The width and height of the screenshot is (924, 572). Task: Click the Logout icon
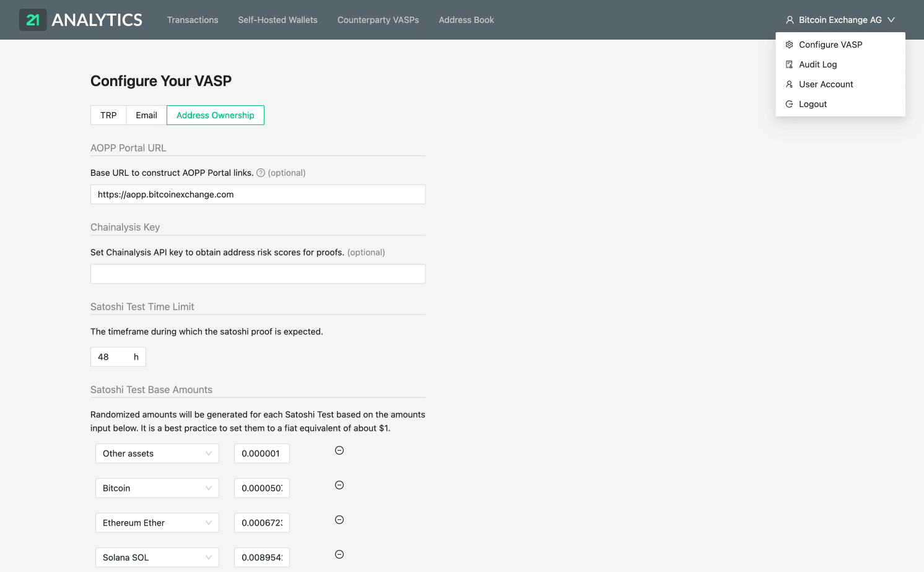coord(789,103)
